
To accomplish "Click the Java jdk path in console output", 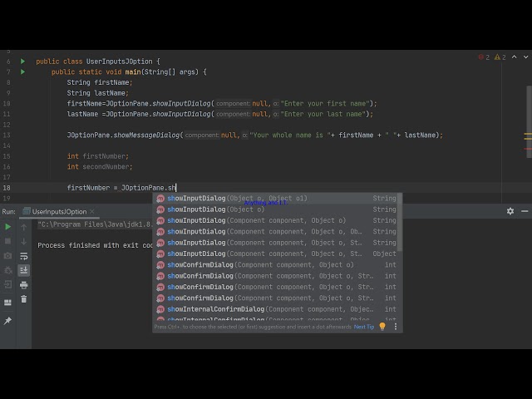I will click(94, 224).
